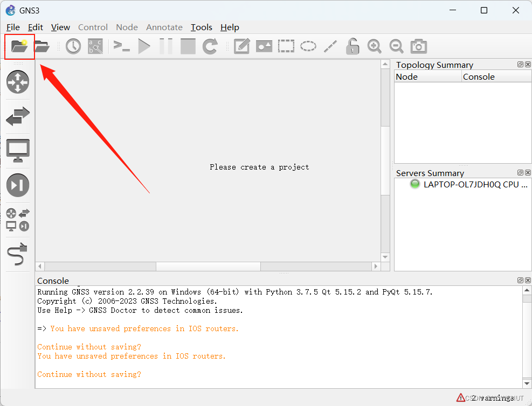This screenshot has width=532, height=406.
Task: Open the Help menu
Action: click(x=230, y=27)
